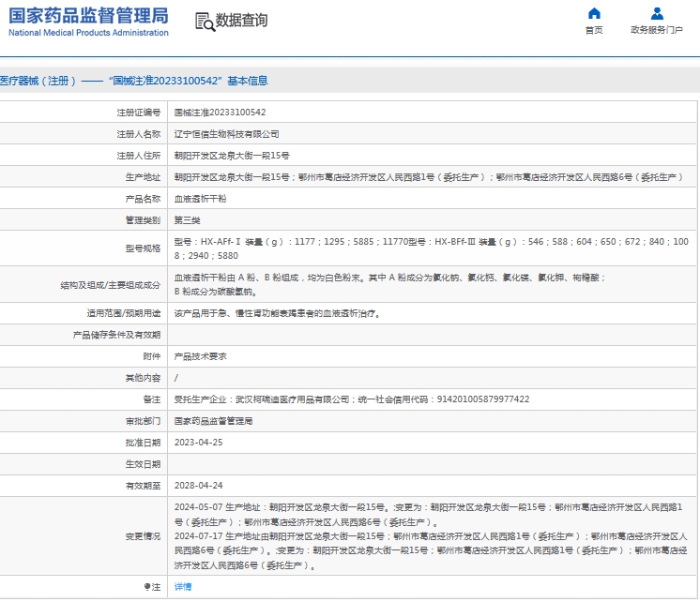Click page title 医疗器械（注册）基本信息 heading
This screenshot has height=602, width=700.
coord(133,81)
